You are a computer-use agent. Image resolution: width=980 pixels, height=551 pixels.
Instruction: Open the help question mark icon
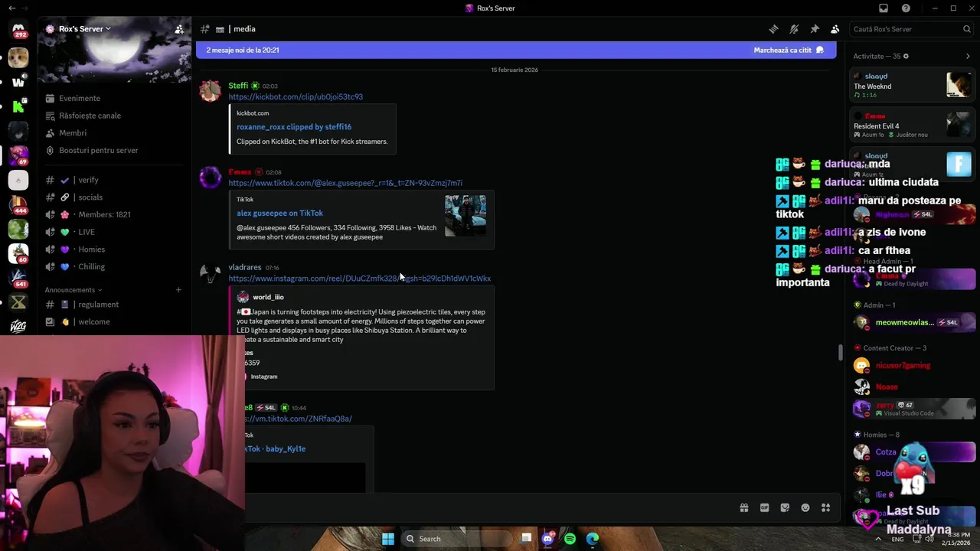[x=906, y=8]
